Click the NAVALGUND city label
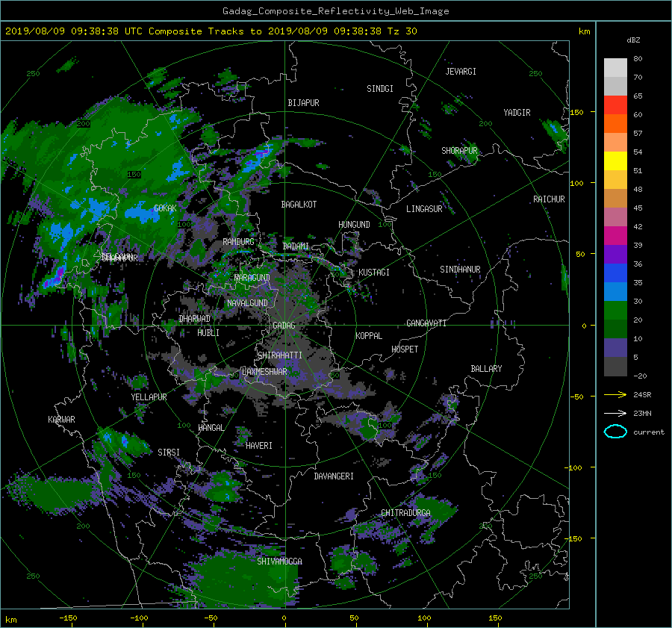The width and height of the screenshot is (672, 628). pyautogui.click(x=247, y=303)
